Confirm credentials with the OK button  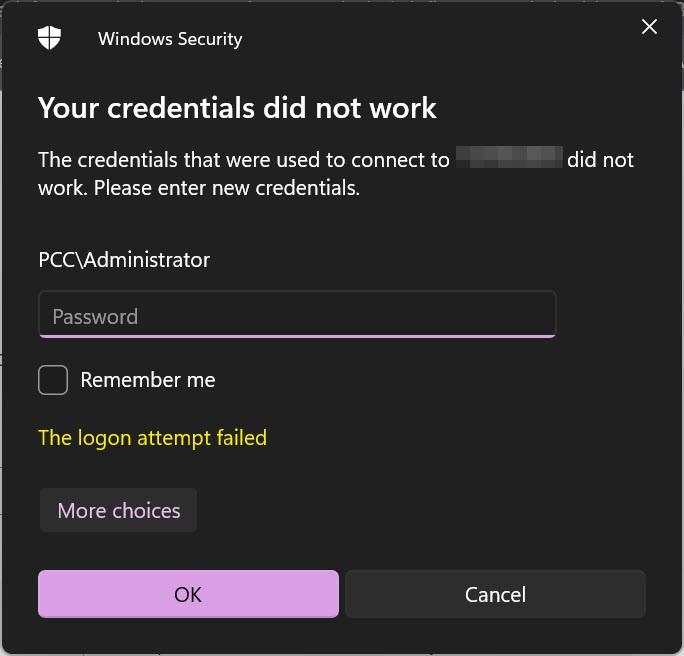tap(188, 594)
